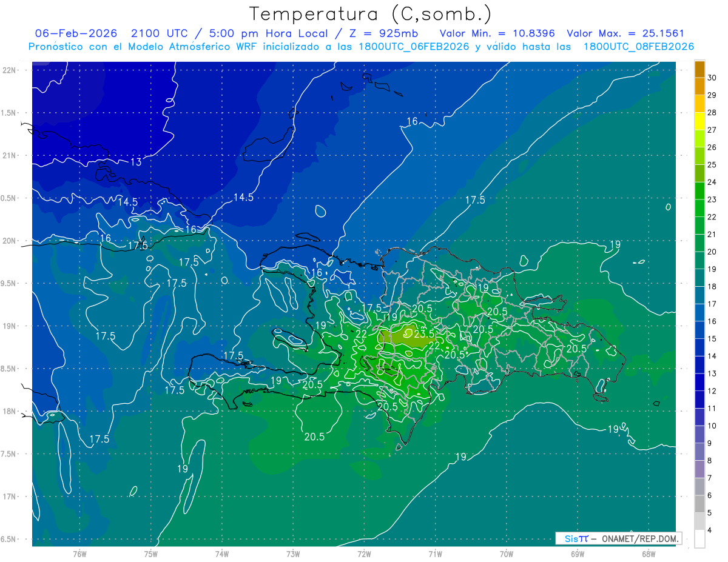Click the 18N latitude axis label
Screen dimensions: 728x562
point(9,411)
